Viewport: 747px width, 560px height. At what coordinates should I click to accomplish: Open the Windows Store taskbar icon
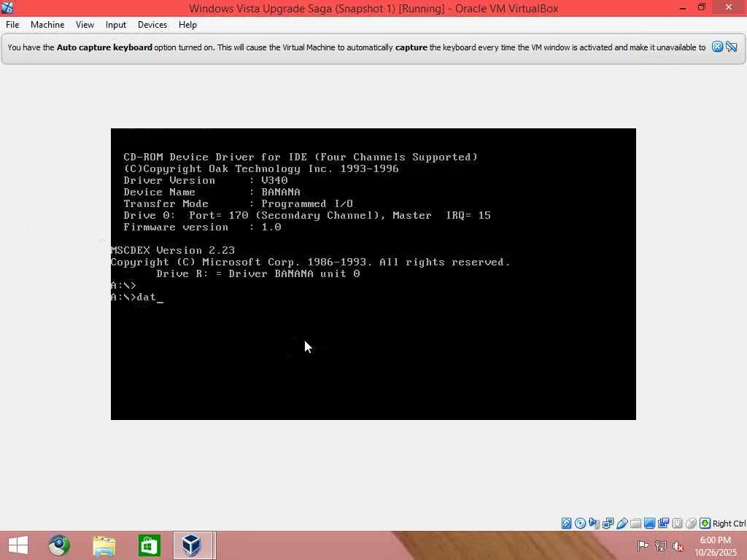[149, 545]
